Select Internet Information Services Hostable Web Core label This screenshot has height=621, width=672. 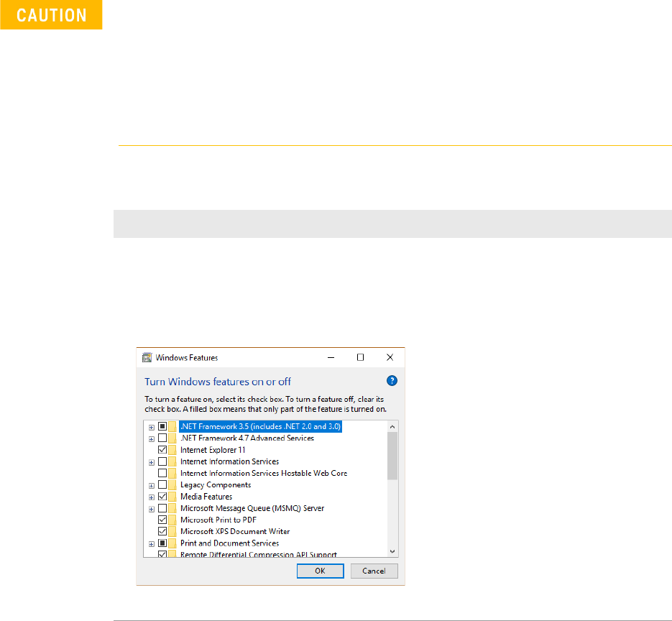click(264, 473)
